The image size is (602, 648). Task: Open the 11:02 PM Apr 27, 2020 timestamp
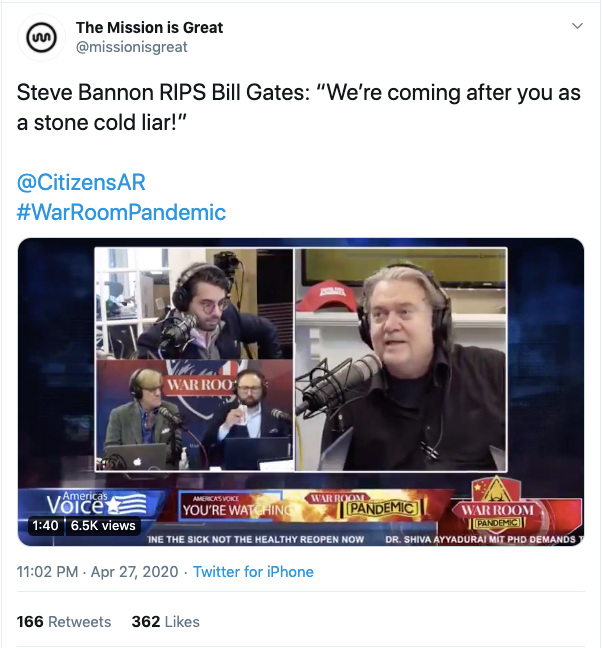click(97, 572)
